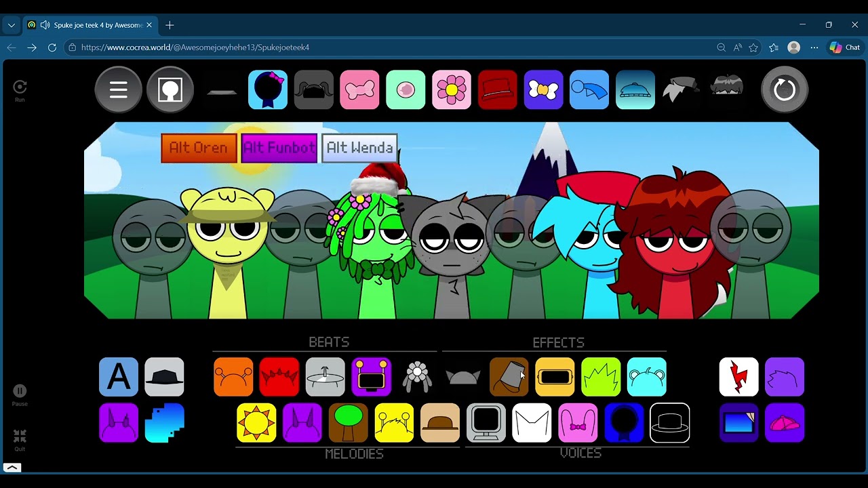Select the gray side-swept hair icon
Screen dimensions: 868x488
click(x=681, y=89)
